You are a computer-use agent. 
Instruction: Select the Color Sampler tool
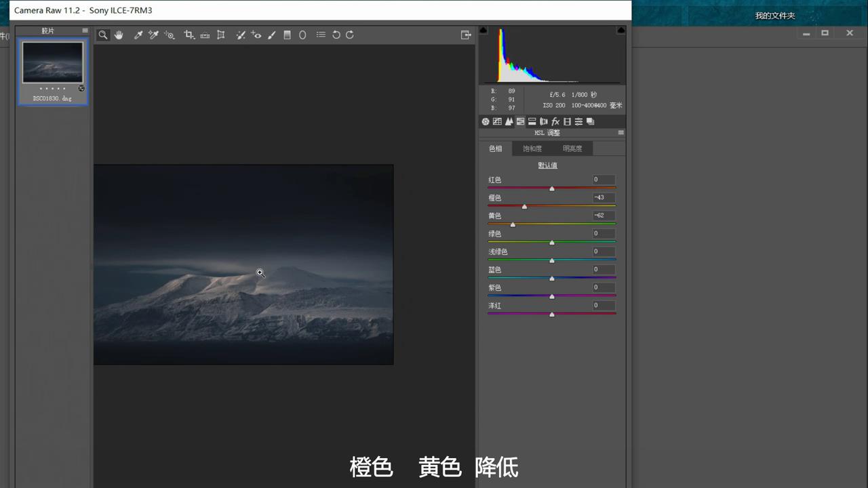154,35
